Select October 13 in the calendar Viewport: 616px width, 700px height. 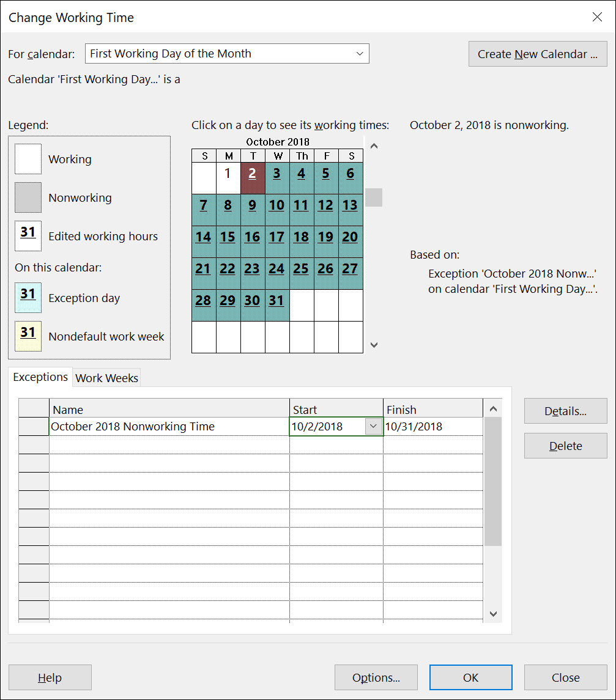(x=351, y=210)
